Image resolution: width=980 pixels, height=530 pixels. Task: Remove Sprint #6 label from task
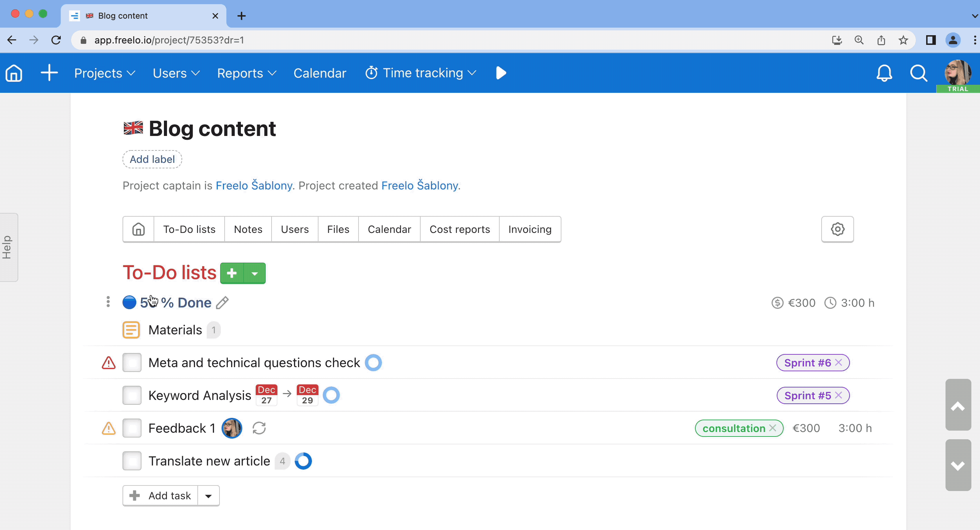coord(840,363)
